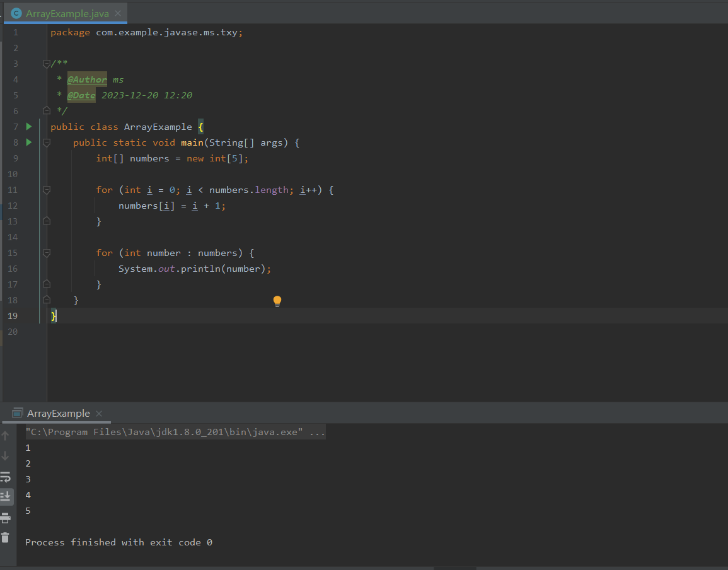Collapse the first for loop at line 11

47,190
